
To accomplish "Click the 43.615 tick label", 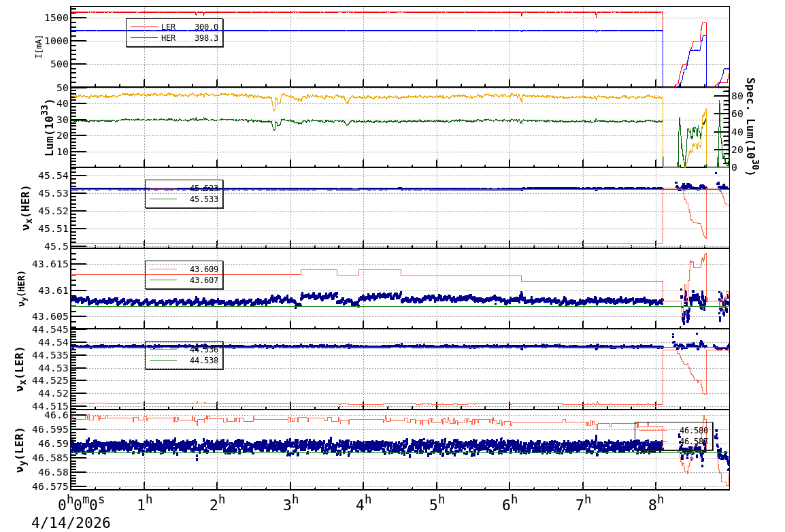I will [50, 264].
